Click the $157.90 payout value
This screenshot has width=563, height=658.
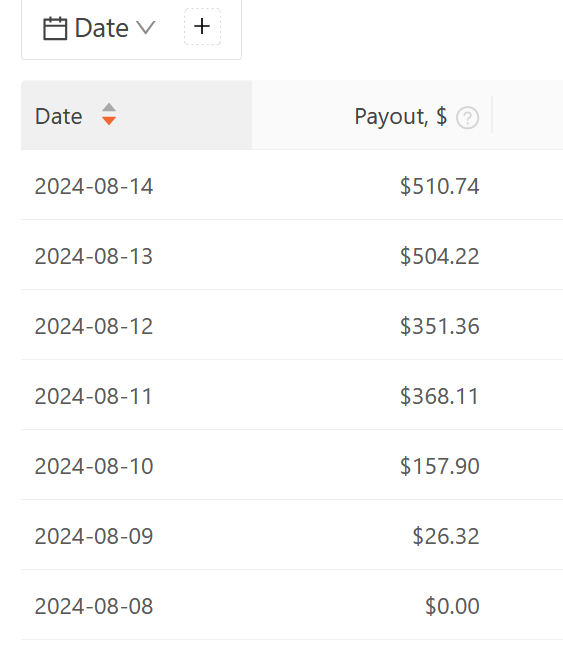(x=439, y=467)
